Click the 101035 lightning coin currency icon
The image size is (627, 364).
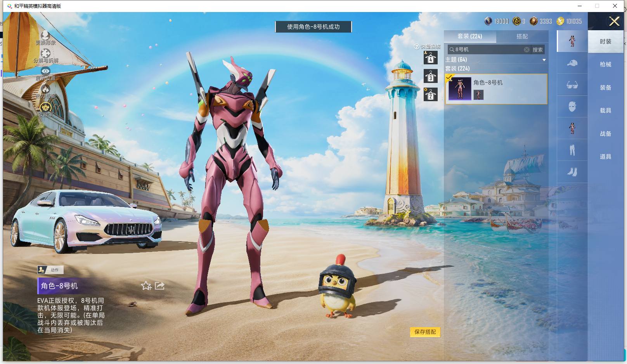pos(560,21)
